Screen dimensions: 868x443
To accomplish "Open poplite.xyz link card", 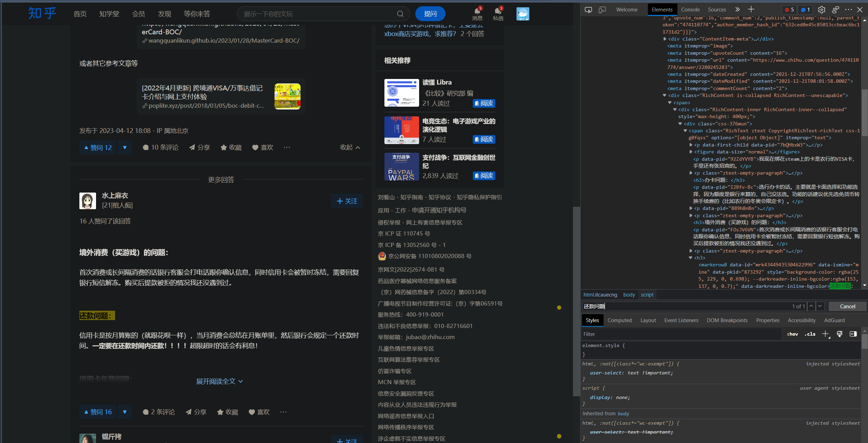I will (221, 96).
